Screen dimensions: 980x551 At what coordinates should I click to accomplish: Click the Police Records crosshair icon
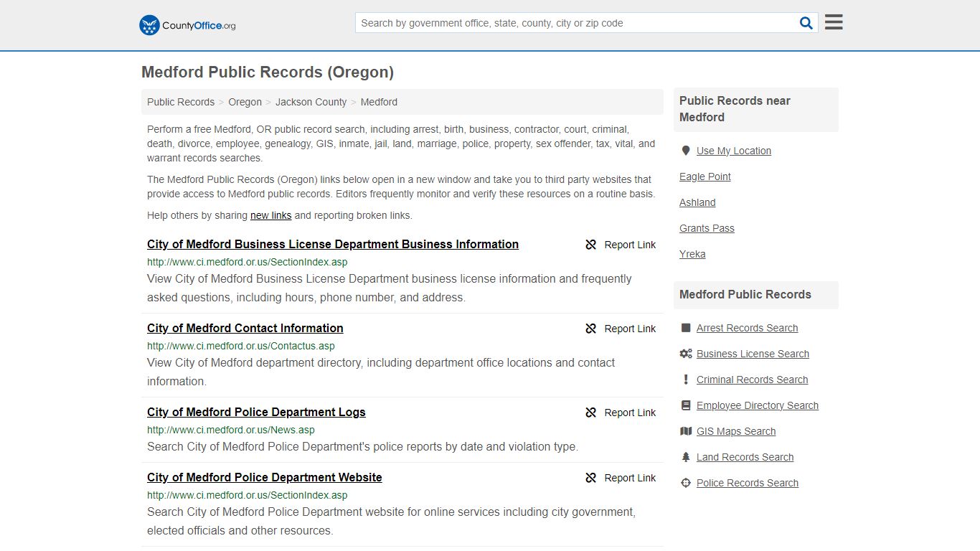(686, 483)
